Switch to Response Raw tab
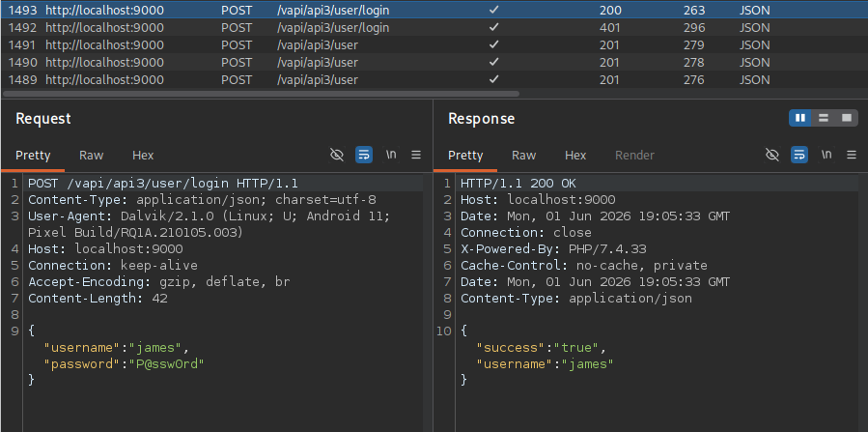Viewport: 868px width, 432px height. 523,156
